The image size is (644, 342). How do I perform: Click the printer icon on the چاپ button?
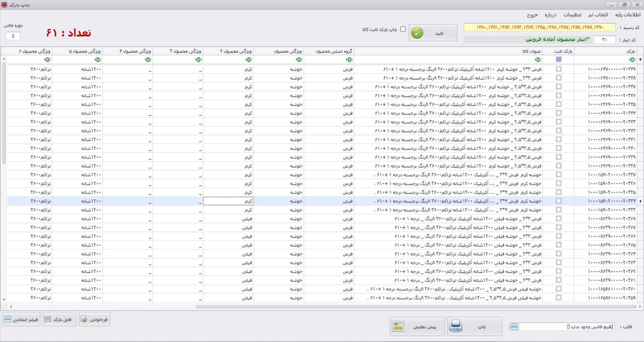(x=456, y=326)
